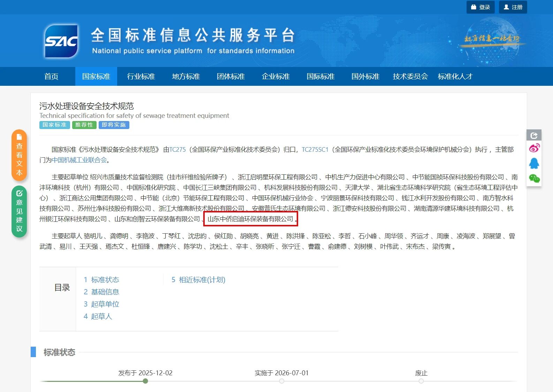Open 技术委员会 navigation item
The image size is (553, 392).
point(410,76)
